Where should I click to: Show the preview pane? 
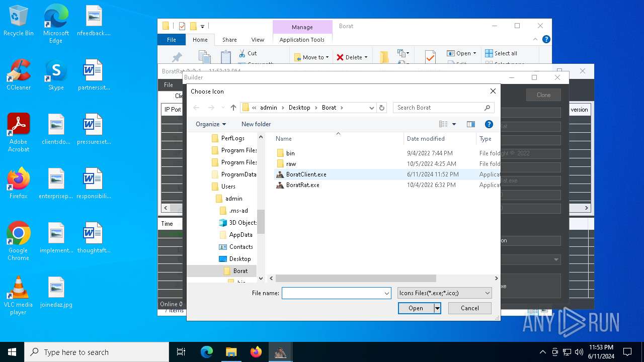pos(471,124)
